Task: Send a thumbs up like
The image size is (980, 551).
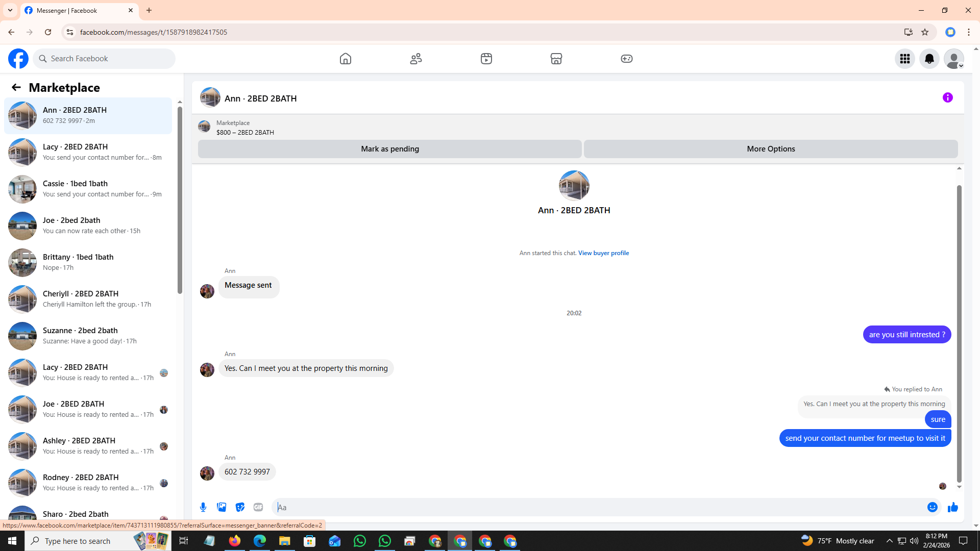Action: coord(952,507)
